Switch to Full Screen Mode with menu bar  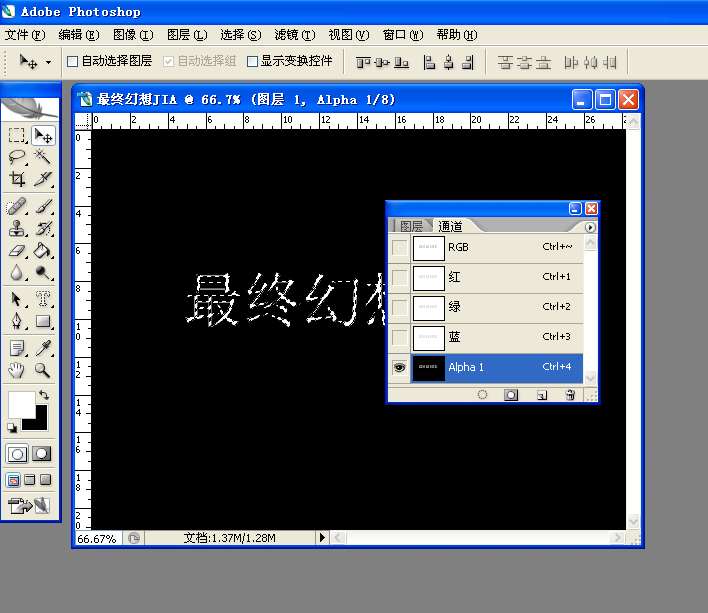pyautogui.click(x=30, y=480)
